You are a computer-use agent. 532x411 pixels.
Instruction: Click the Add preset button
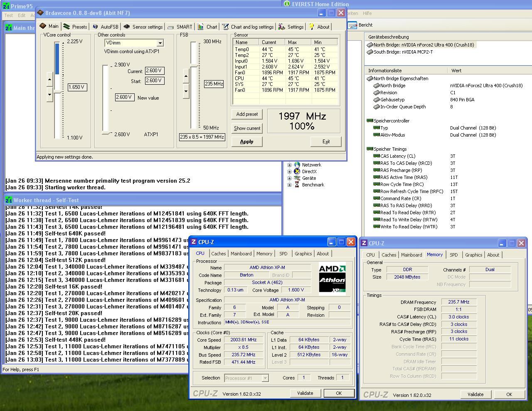247,114
